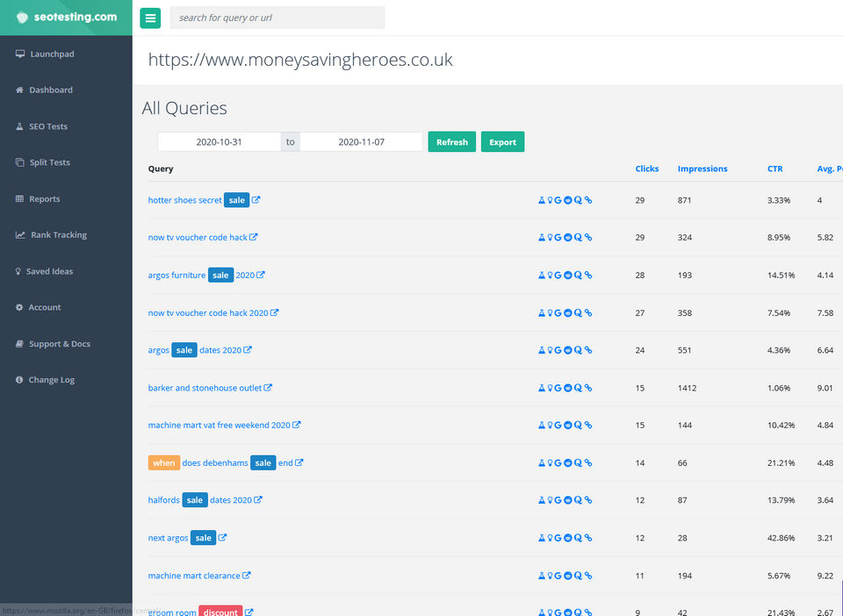Click the gear icon beside Account
843x616 pixels.
click(x=19, y=307)
